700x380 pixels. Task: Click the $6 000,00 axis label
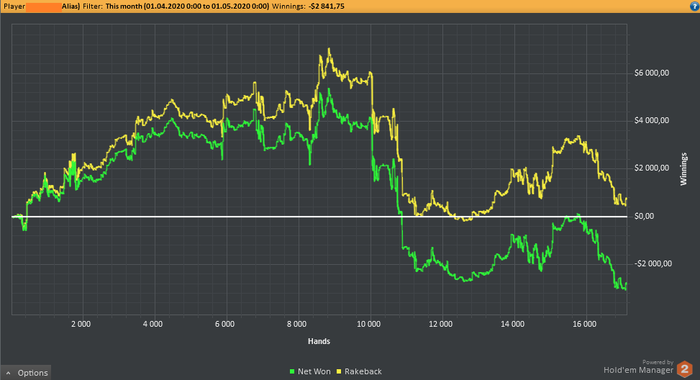[652, 73]
